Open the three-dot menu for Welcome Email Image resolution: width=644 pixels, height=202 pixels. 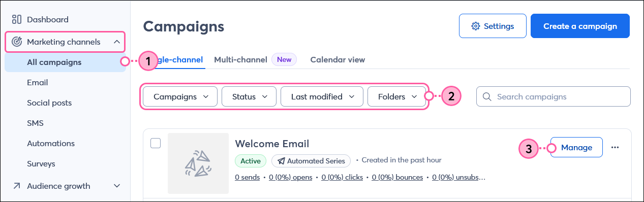[x=615, y=147]
